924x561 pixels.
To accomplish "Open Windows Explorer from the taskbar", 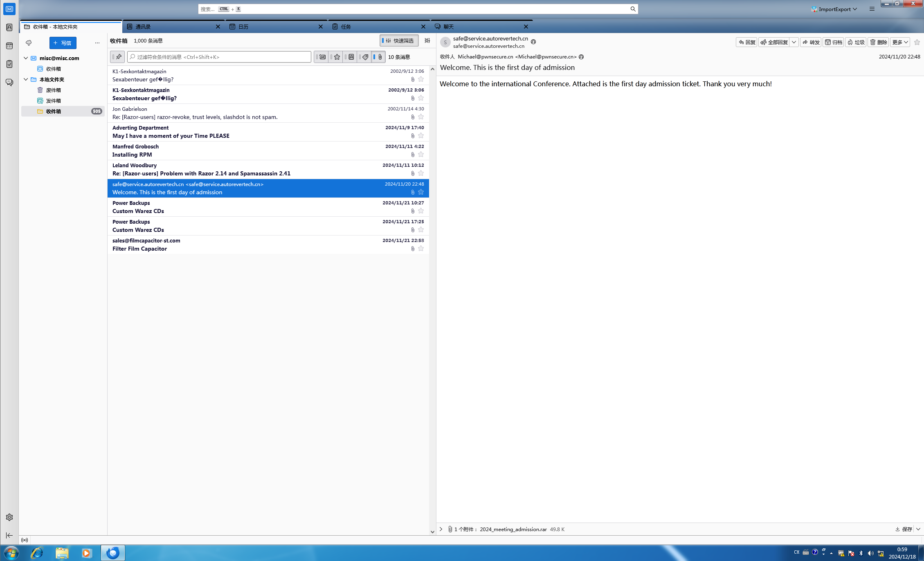I will tap(62, 553).
